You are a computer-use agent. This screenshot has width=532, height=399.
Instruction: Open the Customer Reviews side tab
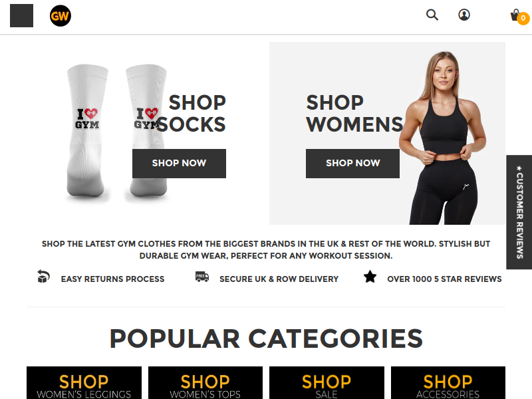[519, 212]
